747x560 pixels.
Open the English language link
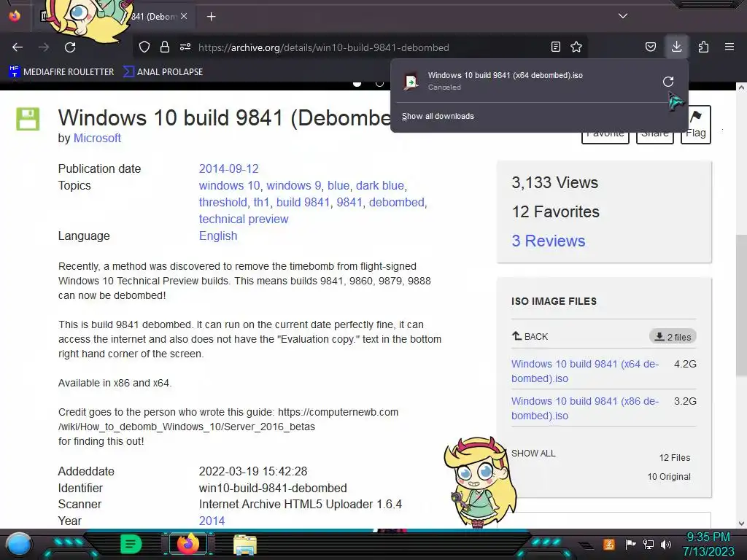click(217, 236)
